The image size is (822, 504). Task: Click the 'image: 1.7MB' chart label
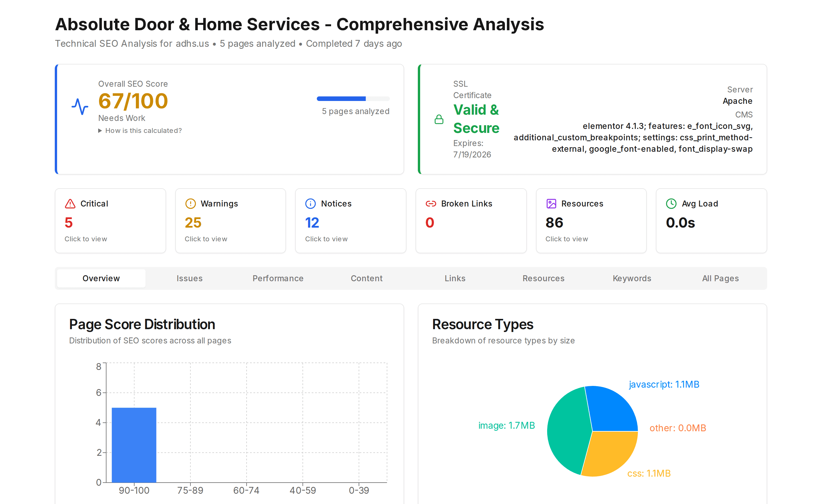(506, 425)
